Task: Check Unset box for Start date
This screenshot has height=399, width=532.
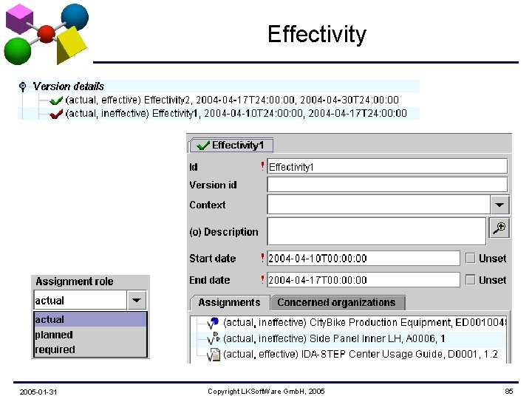Action: point(470,259)
